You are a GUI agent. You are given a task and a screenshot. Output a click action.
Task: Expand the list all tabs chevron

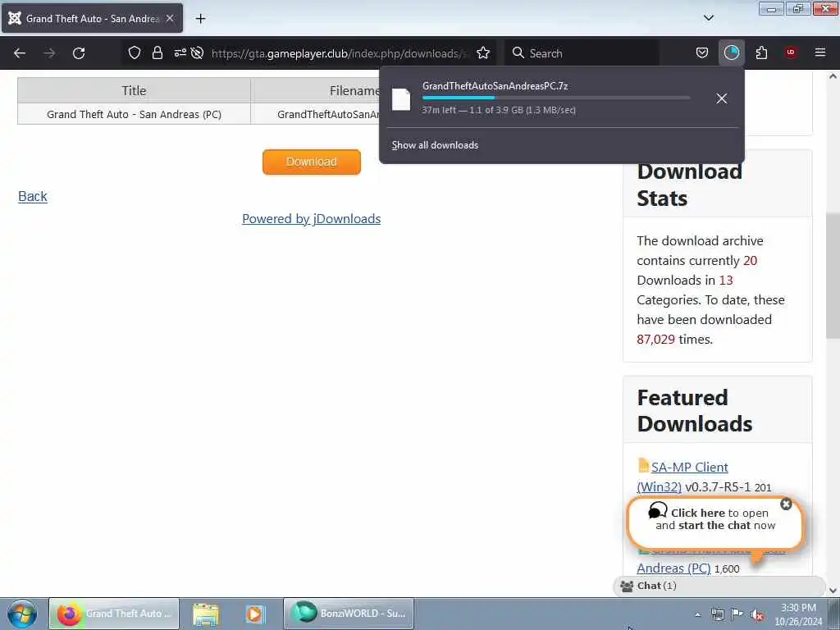pyautogui.click(x=708, y=18)
